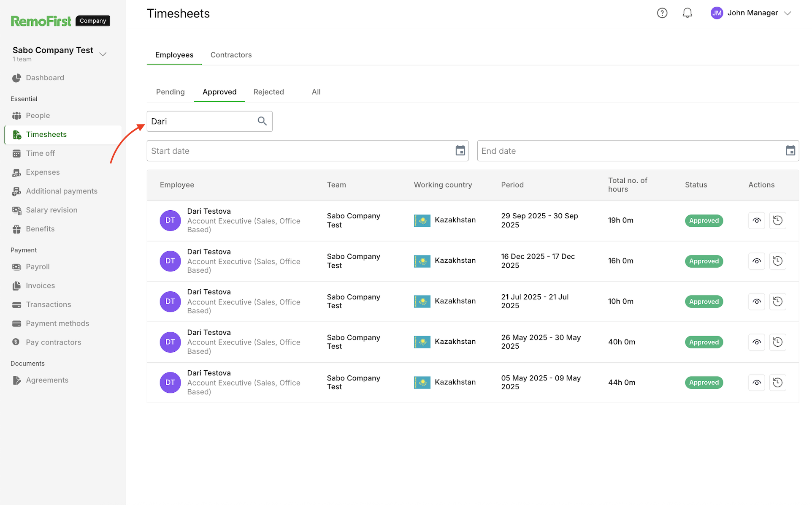
Task: Switch to the Contractors tab
Action: pos(231,55)
